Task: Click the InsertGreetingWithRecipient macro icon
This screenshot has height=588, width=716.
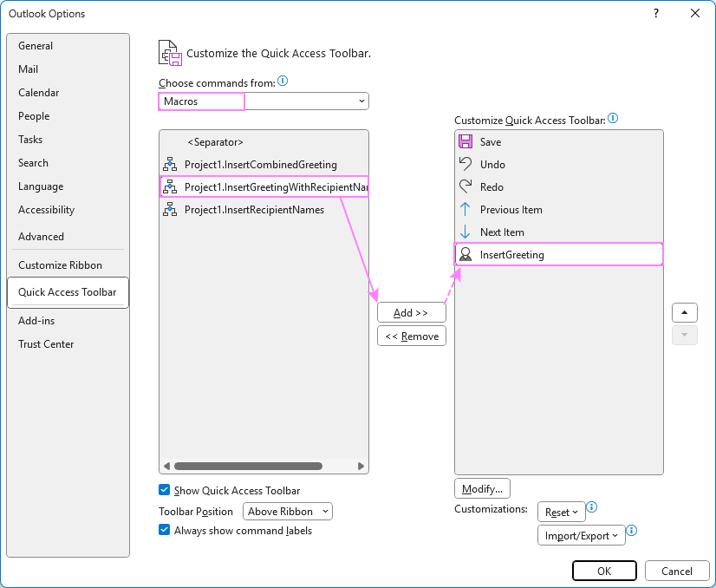Action: tap(170, 186)
